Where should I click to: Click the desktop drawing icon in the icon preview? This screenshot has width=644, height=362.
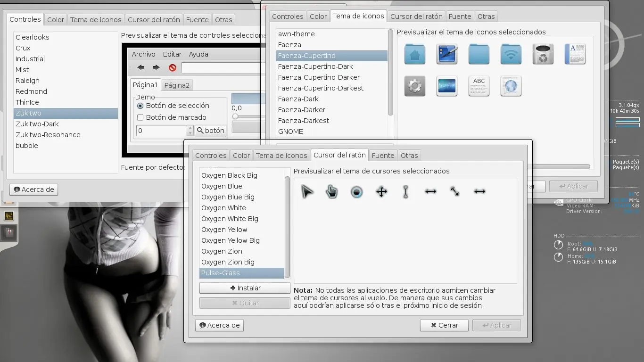click(x=447, y=54)
